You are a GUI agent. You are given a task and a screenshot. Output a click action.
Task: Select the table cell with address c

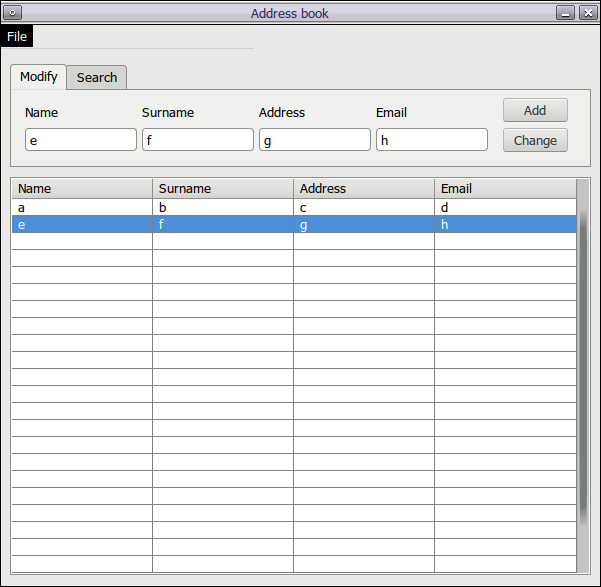point(364,207)
